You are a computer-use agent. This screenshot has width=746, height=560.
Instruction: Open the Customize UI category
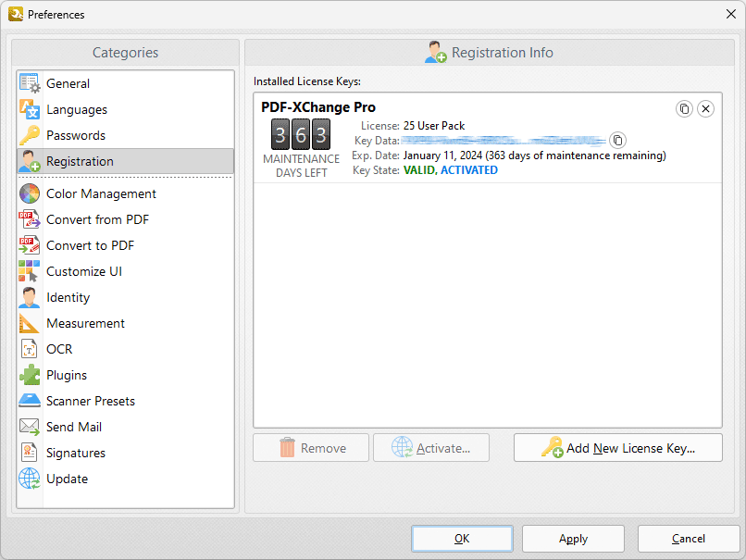tap(126, 271)
